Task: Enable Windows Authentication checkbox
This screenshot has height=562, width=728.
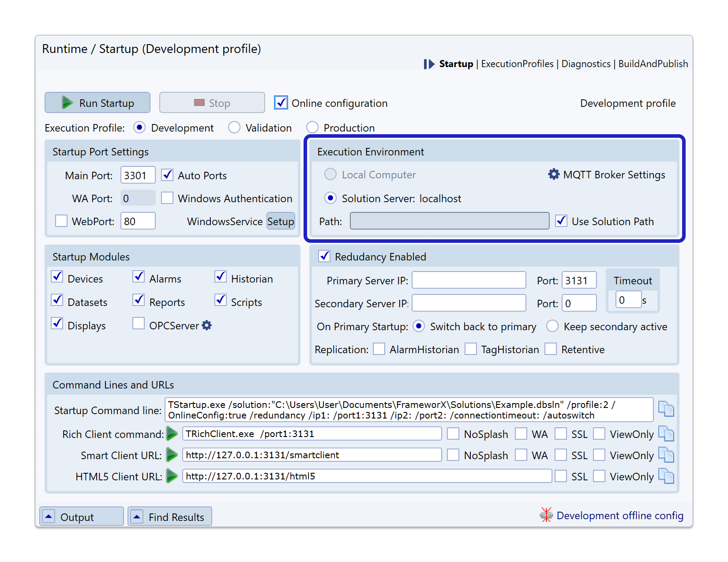Action: [167, 198]
